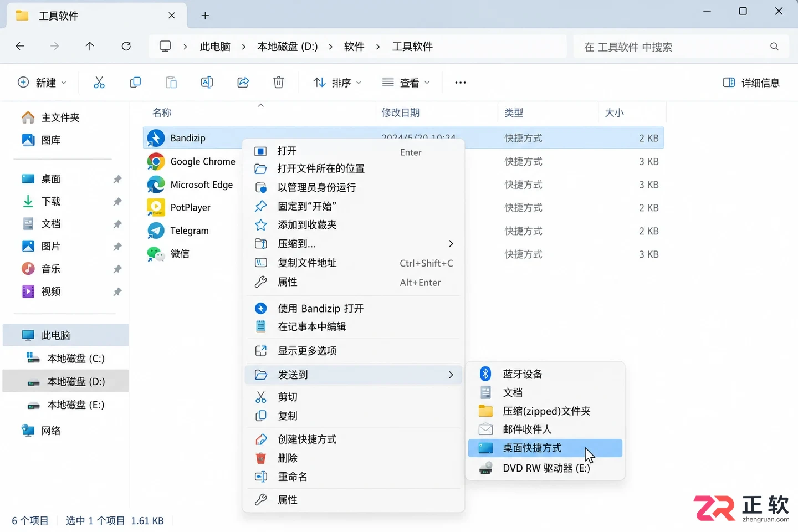
Task: Navigate back to previous folder
Action: 20,46
